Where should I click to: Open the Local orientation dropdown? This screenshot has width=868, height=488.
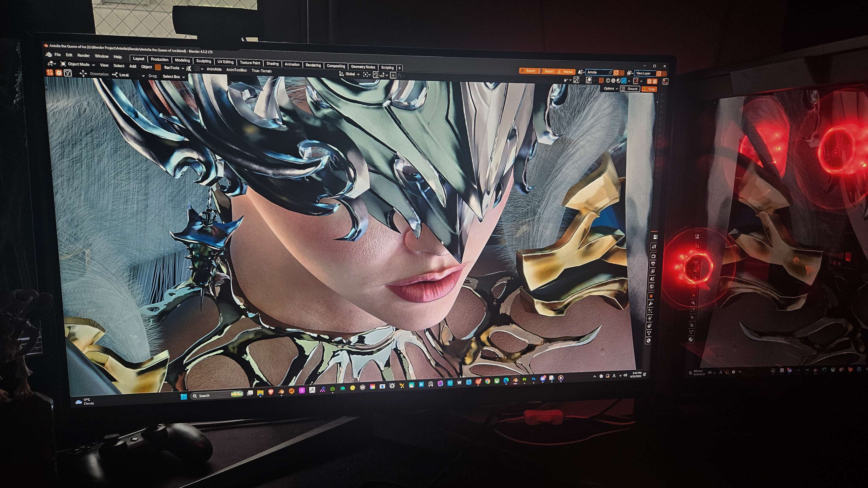tap(128, 75)
